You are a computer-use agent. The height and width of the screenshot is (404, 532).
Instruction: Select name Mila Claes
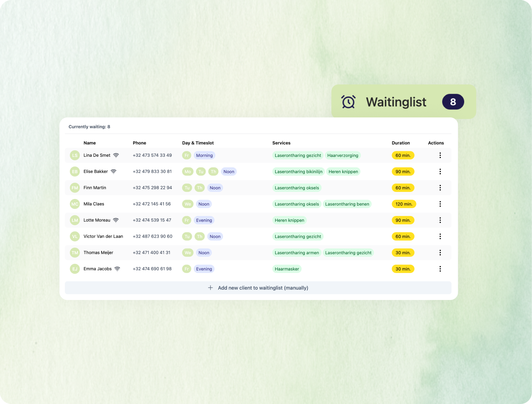click(x=94, y=204)
